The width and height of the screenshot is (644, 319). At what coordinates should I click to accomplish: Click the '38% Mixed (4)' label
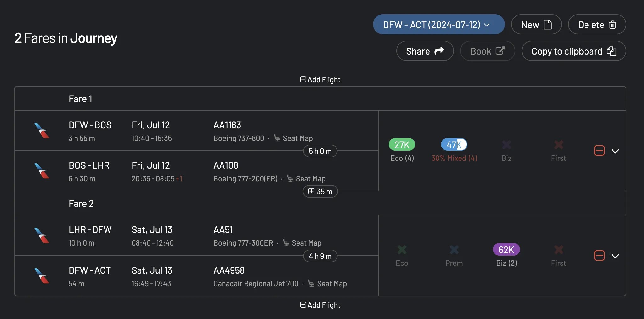(454, 158)
